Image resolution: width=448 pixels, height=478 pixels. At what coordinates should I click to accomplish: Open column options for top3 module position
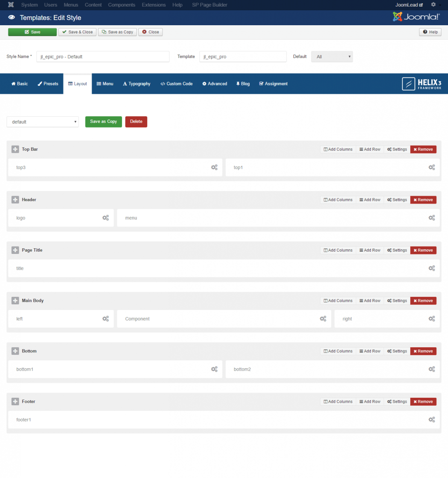(x=214, y=167)
